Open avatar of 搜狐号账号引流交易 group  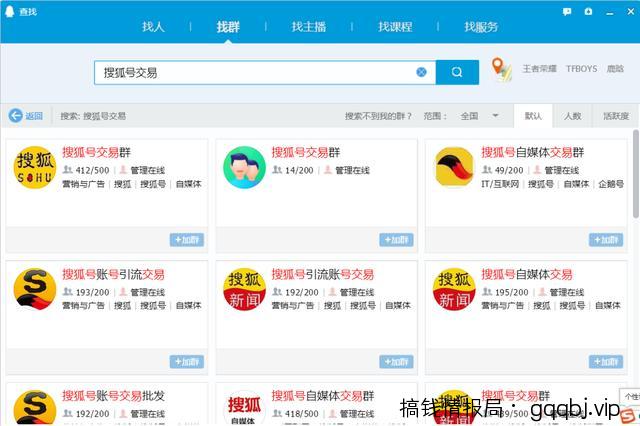(x=35, y=289)
